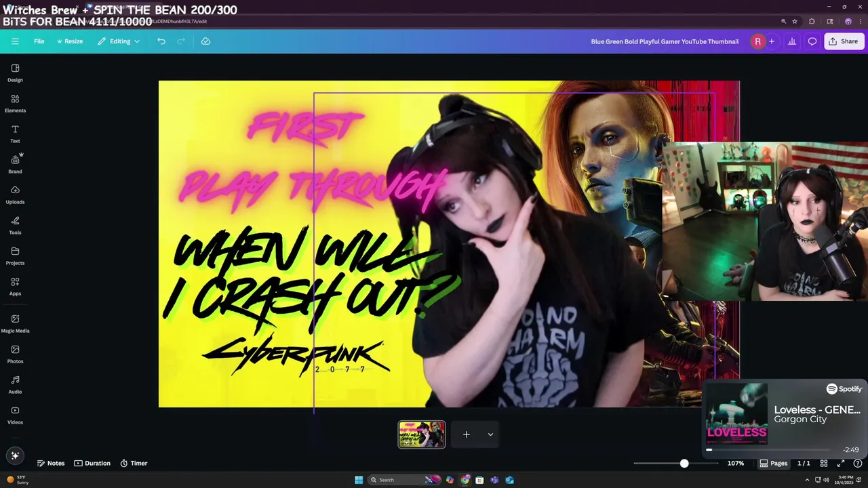Open Magic Media in sidebar
This screenshot has height=488, width=868.
point(15,324)
